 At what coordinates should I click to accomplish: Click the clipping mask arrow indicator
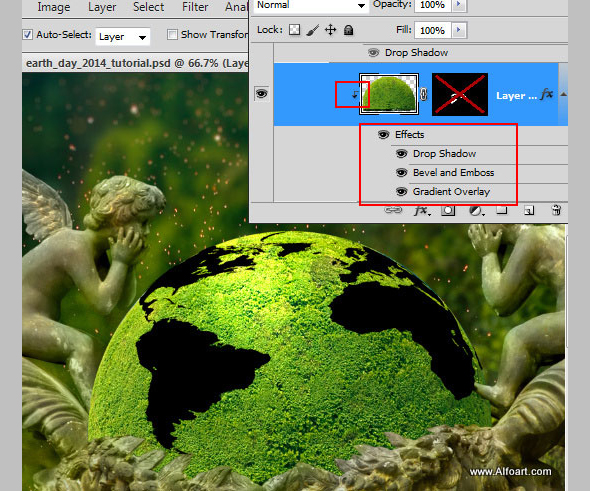coord(354,94)
